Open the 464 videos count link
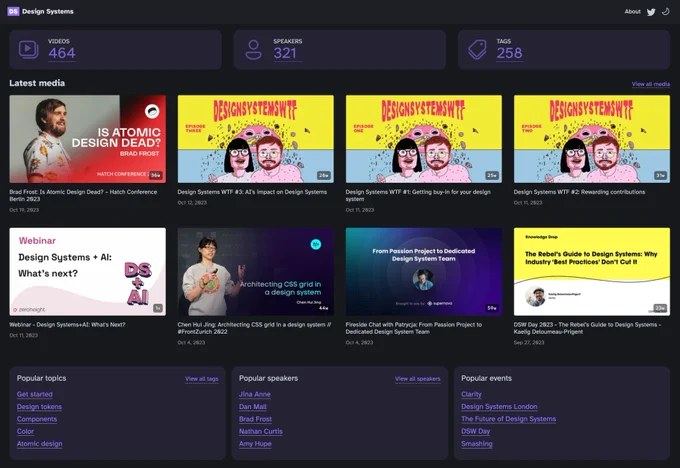The height and width of the screenshot is (468, 680). coord(62,53)
